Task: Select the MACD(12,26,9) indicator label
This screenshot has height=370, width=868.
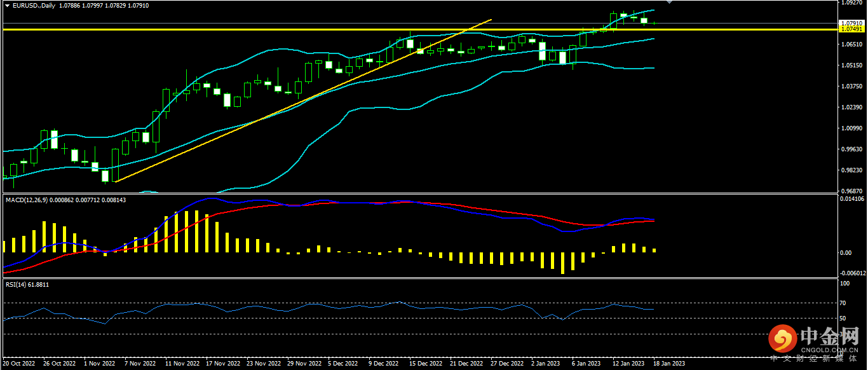Action: pyautogui.click(x=25, y=200)
